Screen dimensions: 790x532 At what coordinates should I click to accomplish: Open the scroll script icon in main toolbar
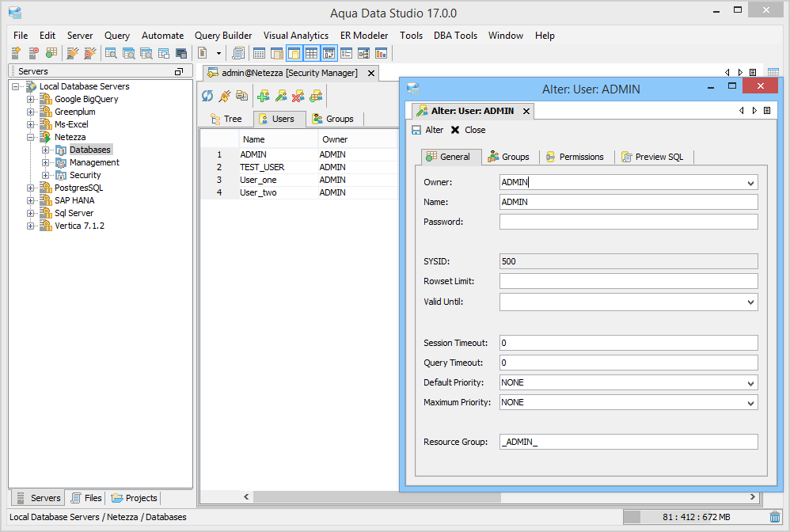click(x=238, y=53)
